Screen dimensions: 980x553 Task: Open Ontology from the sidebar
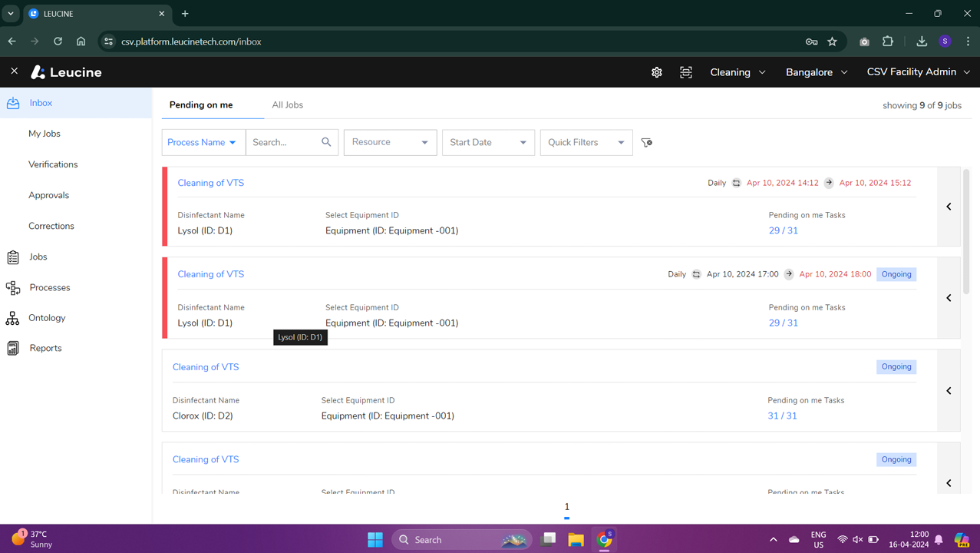(47, 318)
